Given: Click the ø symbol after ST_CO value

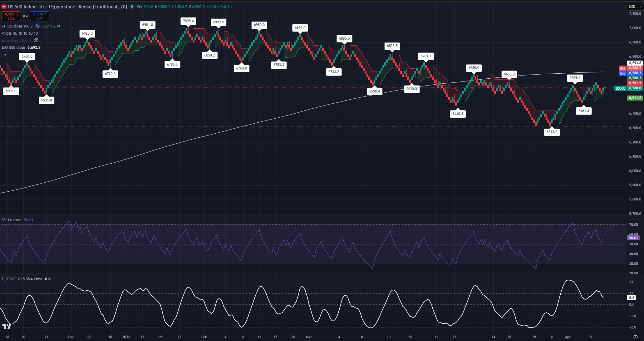Looking at the screenshot, I should pos(58,26).
